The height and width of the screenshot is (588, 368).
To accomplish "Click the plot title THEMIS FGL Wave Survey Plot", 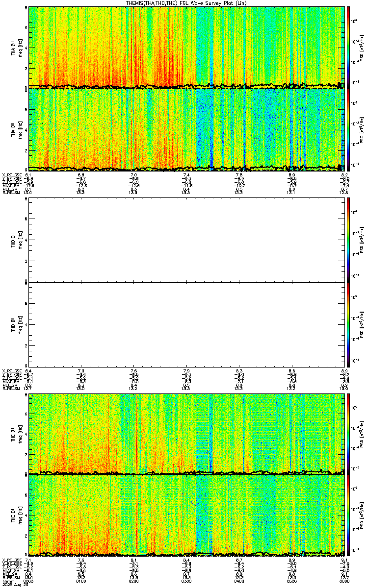I will pyautogui.click(x=186, y=3).
